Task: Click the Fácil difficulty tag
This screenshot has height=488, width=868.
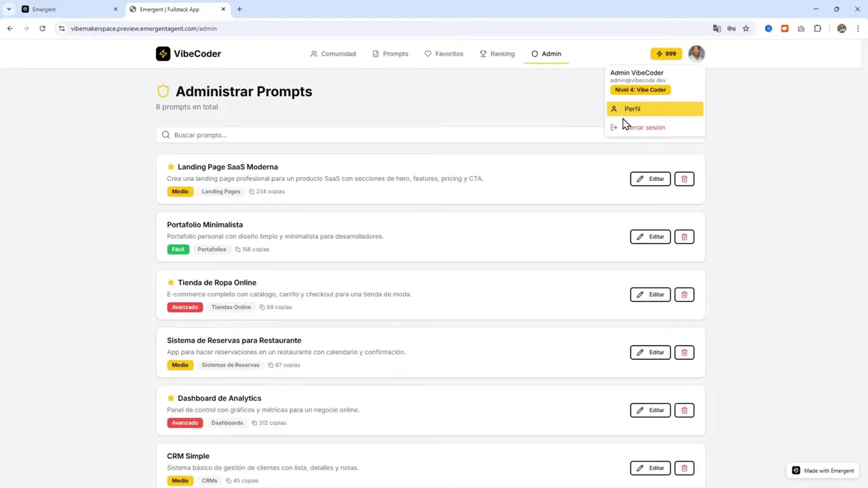Action: coord(178,249)
